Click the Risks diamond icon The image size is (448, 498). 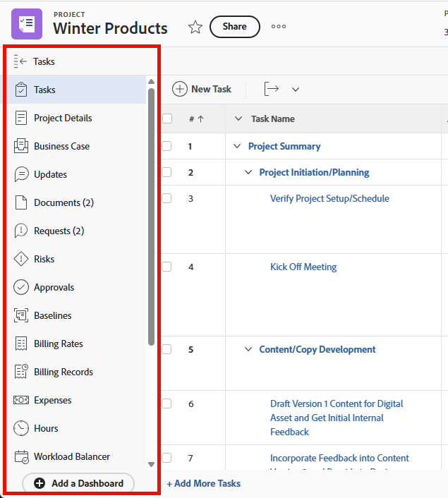click(21, 259)
